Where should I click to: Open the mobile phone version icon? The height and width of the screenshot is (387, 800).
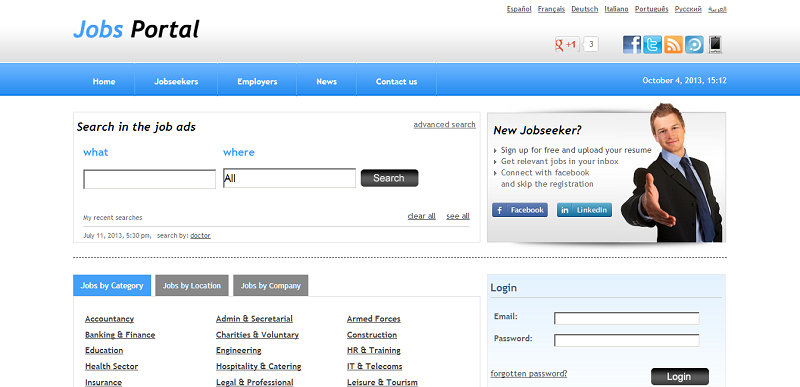[x=715, y=45]
